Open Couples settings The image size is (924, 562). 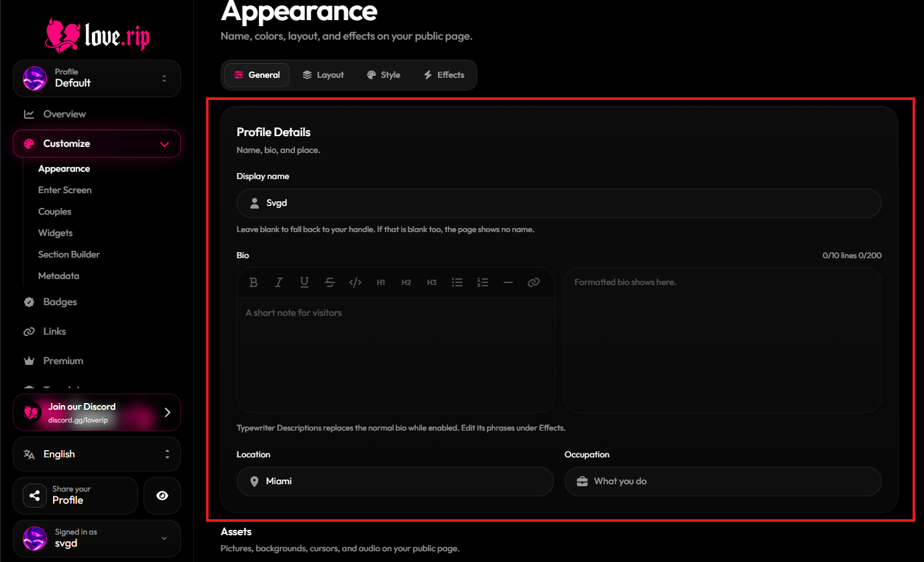click(54, 211)
